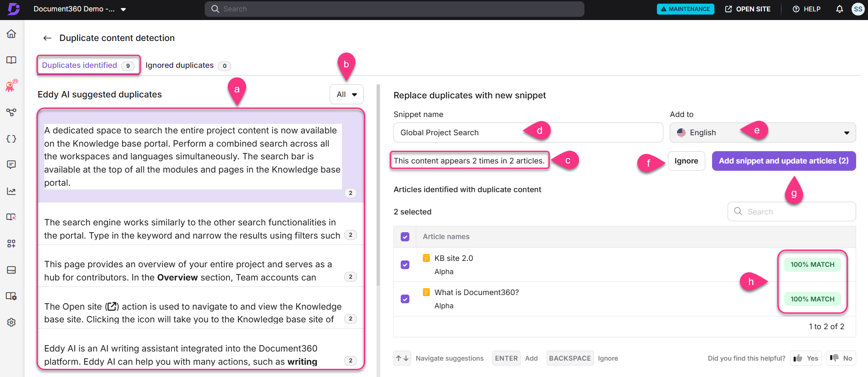Click the KB site 2.0 article name
The height and width of the screenshot is (377, 868).
tap(454, 258)
